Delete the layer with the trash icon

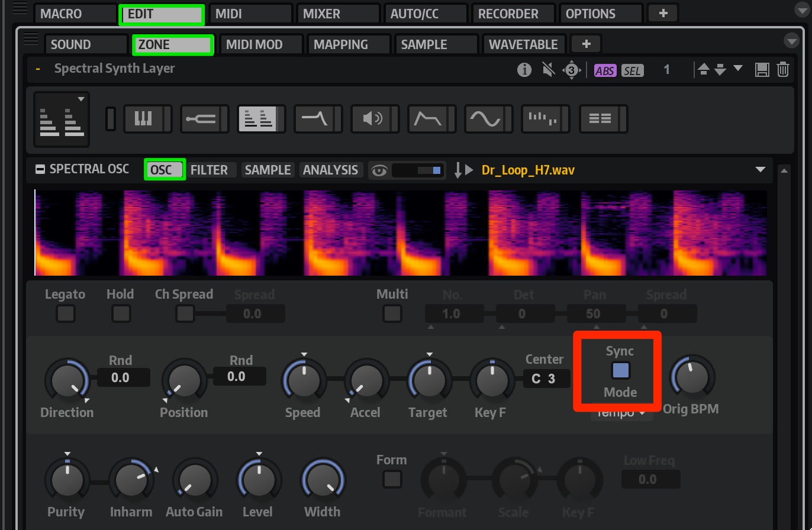coord(783,70)
